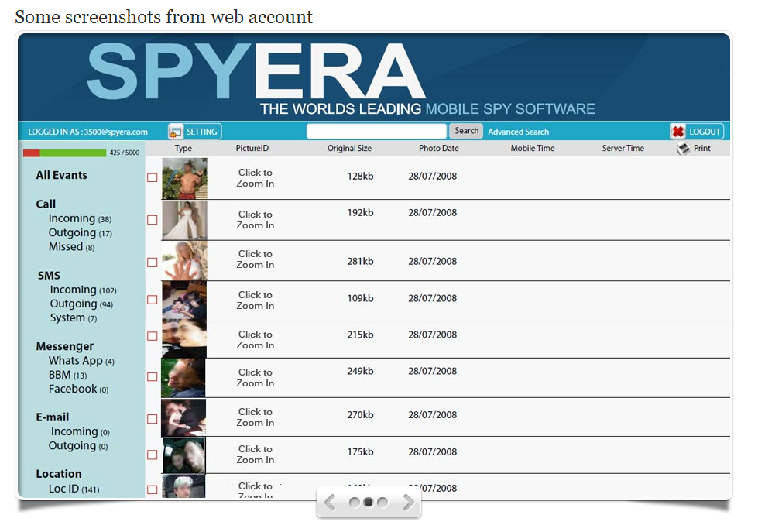This screenshot has height=532, width=758.
Task: Select the first carousel dot
Action: (355, 503)
